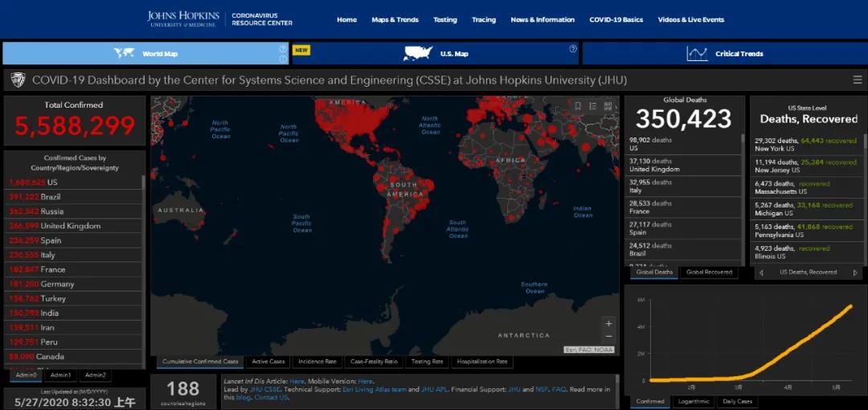Select the Admin1 level toggle
Image resolution: width=868 pixels, height=410 pixels.
coord(60,375)
